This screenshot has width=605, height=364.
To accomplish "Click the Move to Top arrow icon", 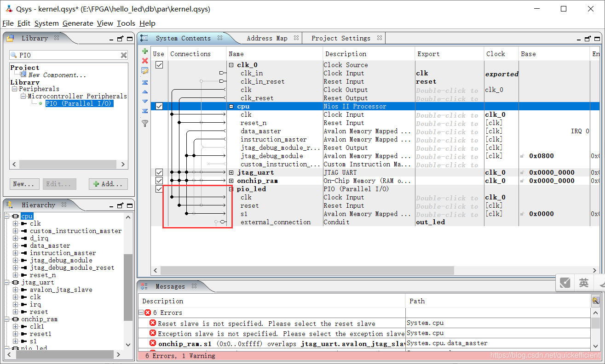I will [145, 83].
